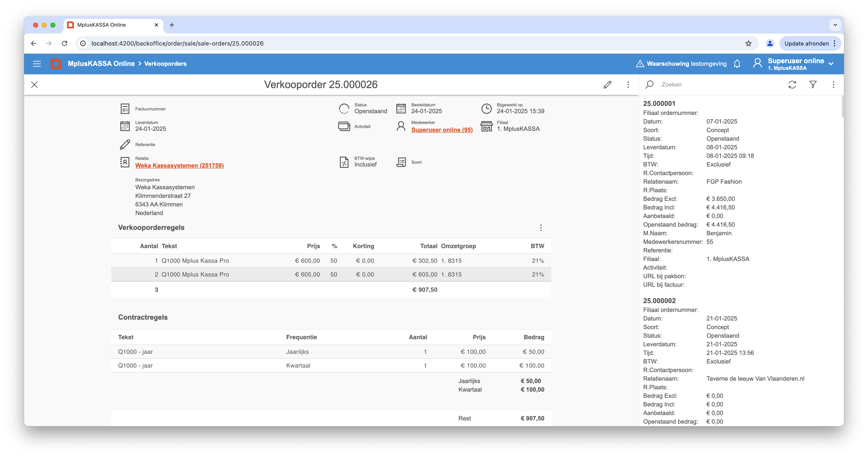Viewport: 868px width, 458px height.
Task: Open the browser profile icon
Action: pyautogui.click(x=770, y=43)
